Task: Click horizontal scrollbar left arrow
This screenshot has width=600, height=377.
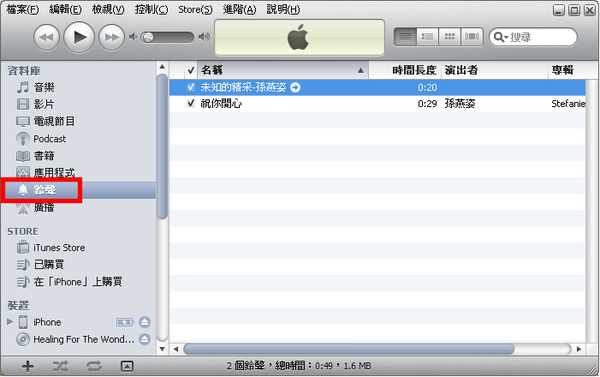Action: coord(176,349)
